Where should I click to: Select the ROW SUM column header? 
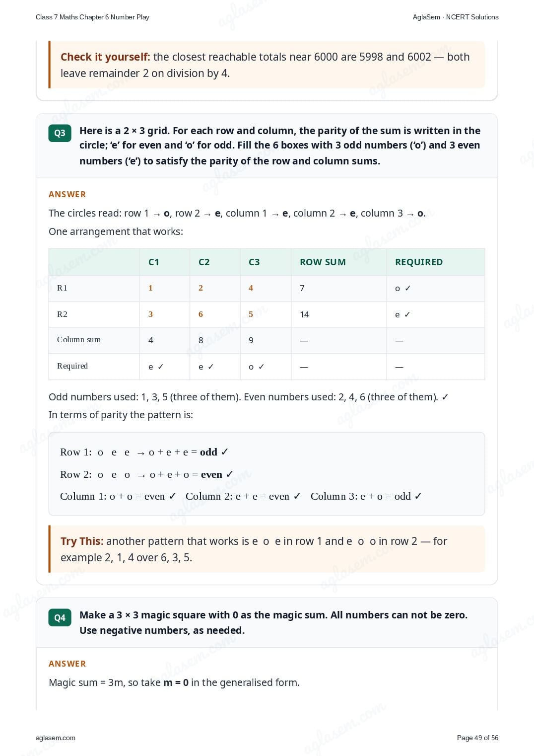(x=338, y=262)
